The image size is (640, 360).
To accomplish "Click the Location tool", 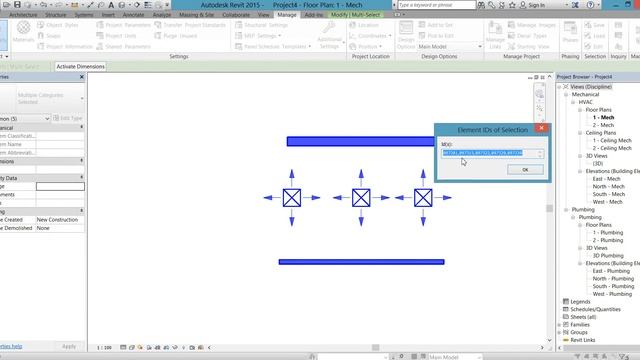I will click(x=364, y=25).
